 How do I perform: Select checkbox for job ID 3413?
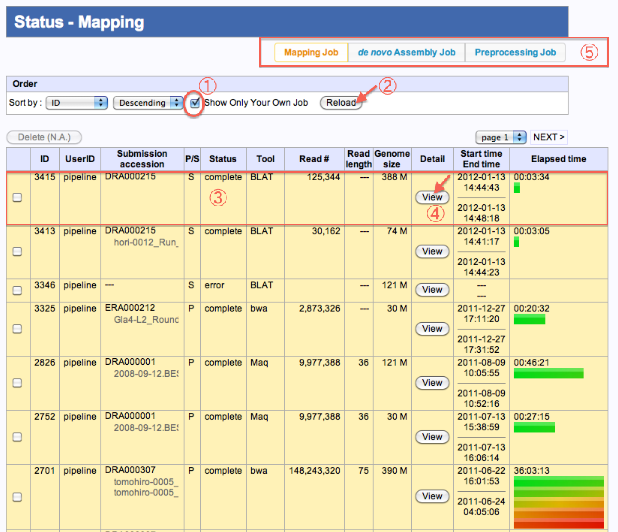(x=16, y=252)
